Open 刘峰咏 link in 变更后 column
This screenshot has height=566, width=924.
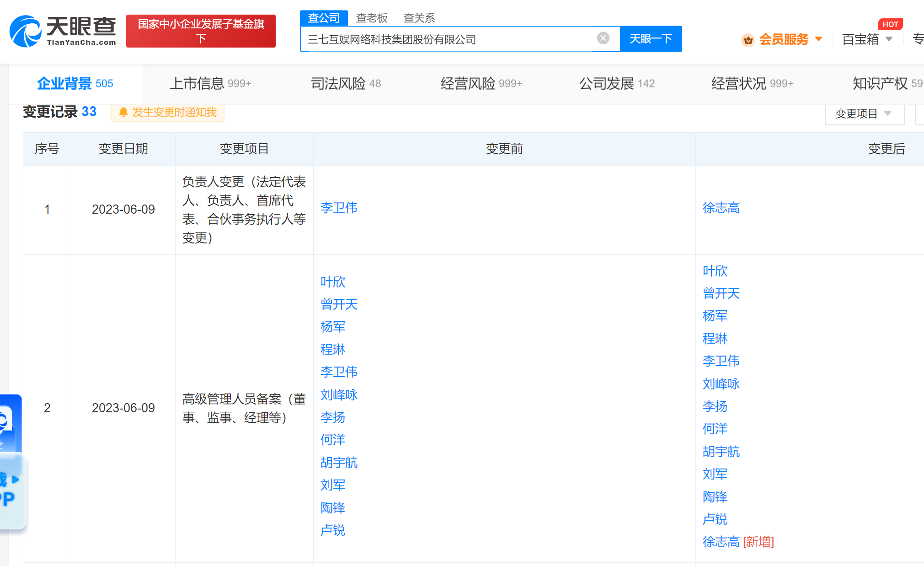click(x=721, y=384)
